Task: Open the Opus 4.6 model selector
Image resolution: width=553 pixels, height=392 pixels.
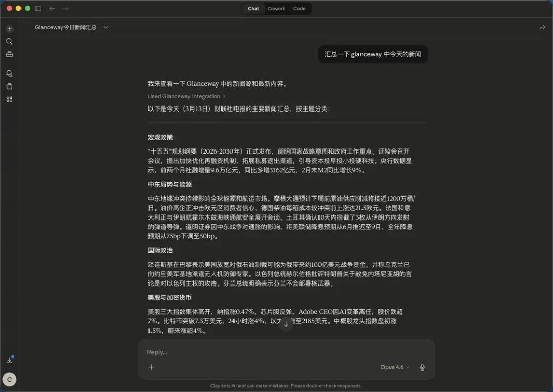Action: [395, 367]
